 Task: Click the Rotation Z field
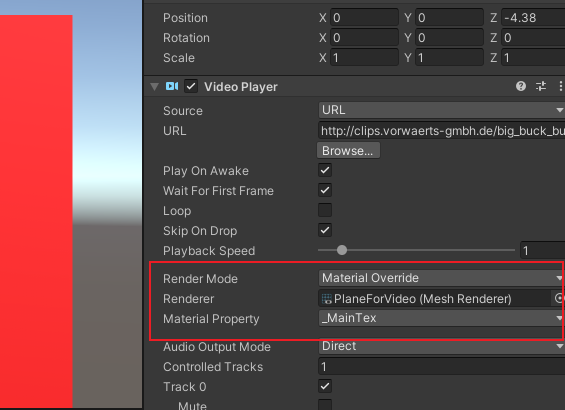[x=533, y=37]
